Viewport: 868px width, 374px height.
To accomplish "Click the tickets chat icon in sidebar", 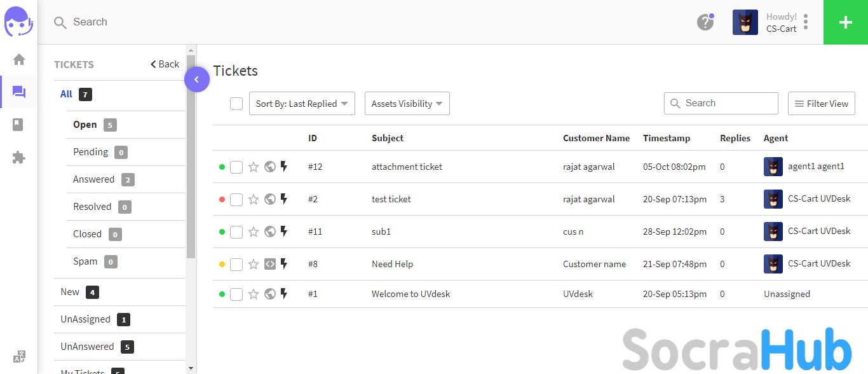I will click(19, 93).
